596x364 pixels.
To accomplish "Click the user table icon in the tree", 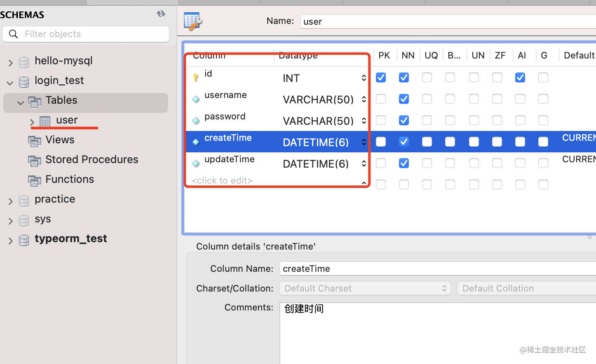I will coord(45,121).
